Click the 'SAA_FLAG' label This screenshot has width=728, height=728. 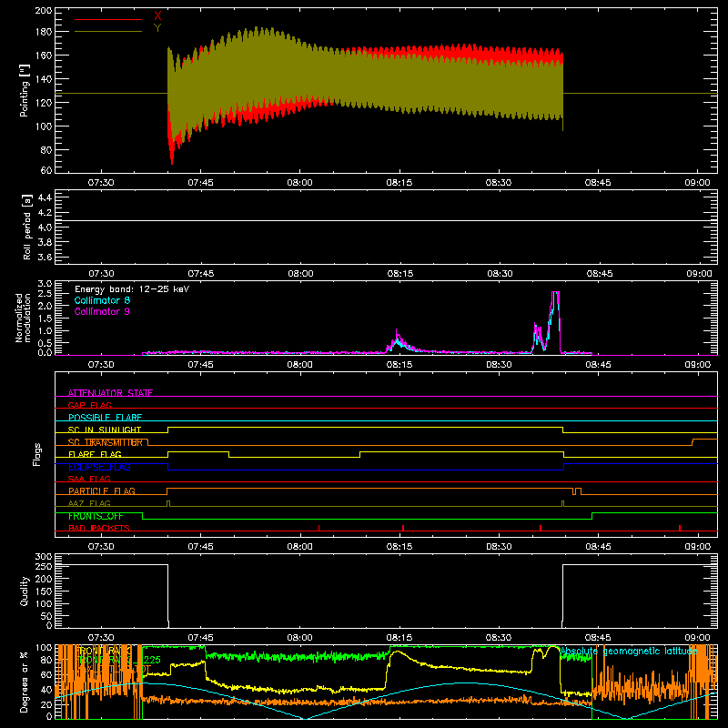pyautogui.click(x=89, y=479)
